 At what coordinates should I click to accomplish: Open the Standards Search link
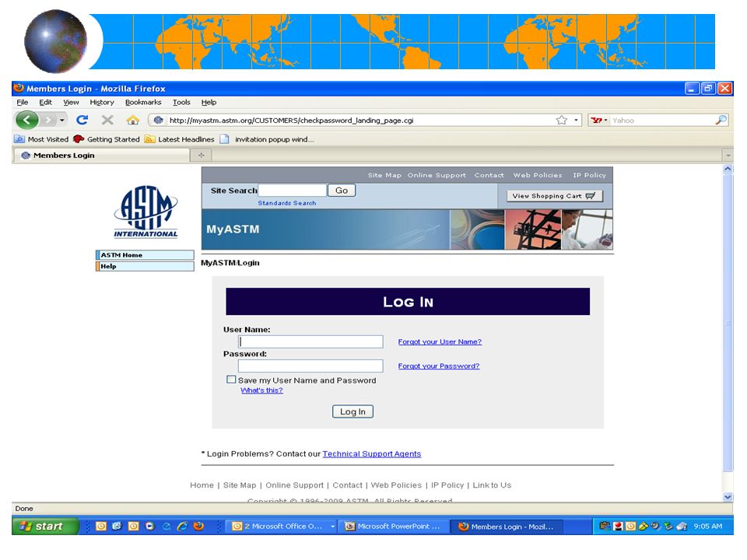pyautogui.click(x=287, y=203)
